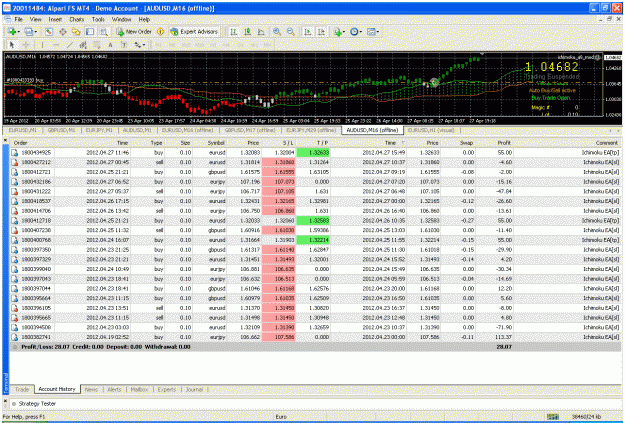
Task: Select the Candlesticks chart icon
Action: 248,31
